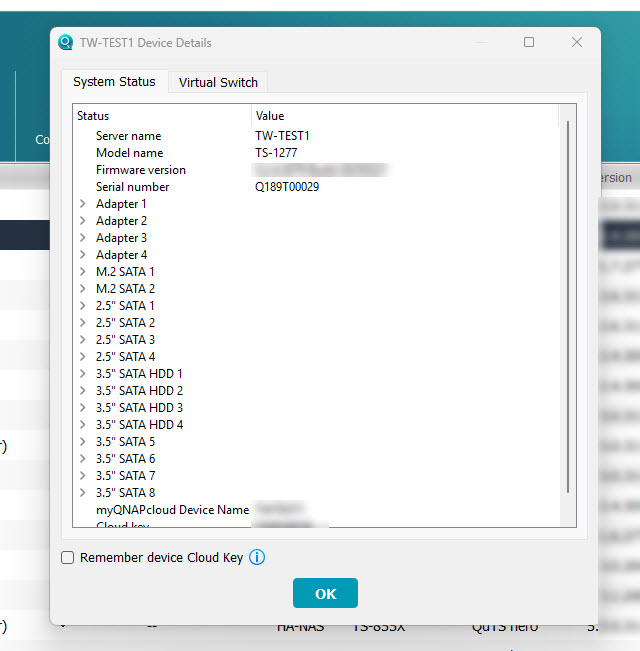The height and width of the screenshot is (651, 640).
Task: Expand 3.5" SATA HDD 1 entry
Action: [83, 374]
